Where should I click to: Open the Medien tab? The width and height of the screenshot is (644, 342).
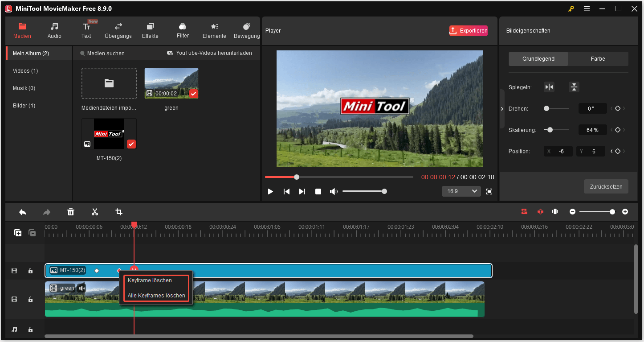click(x=22, y=31)
